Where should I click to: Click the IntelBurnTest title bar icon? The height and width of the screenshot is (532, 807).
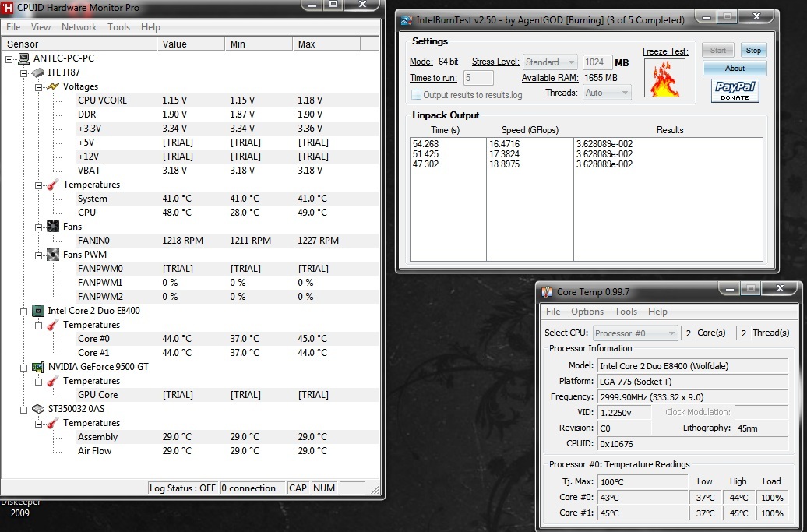point(407,20)
